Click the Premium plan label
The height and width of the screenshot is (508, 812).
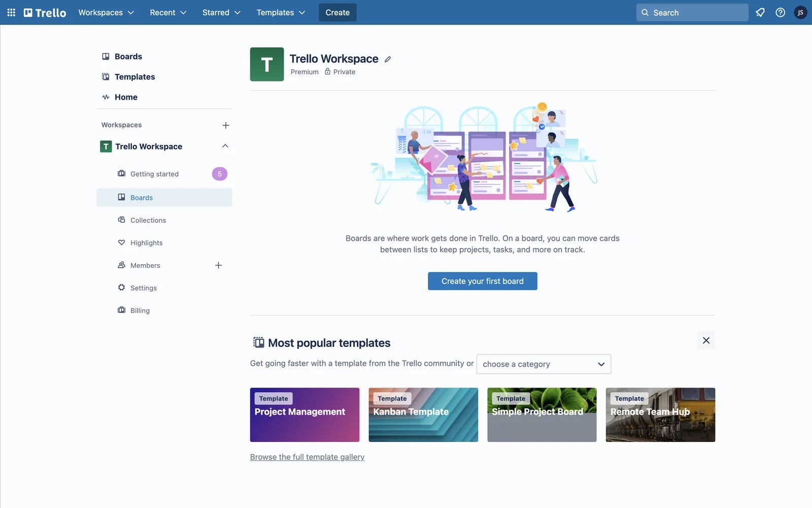pyautogui.click(x=304, y=72)
